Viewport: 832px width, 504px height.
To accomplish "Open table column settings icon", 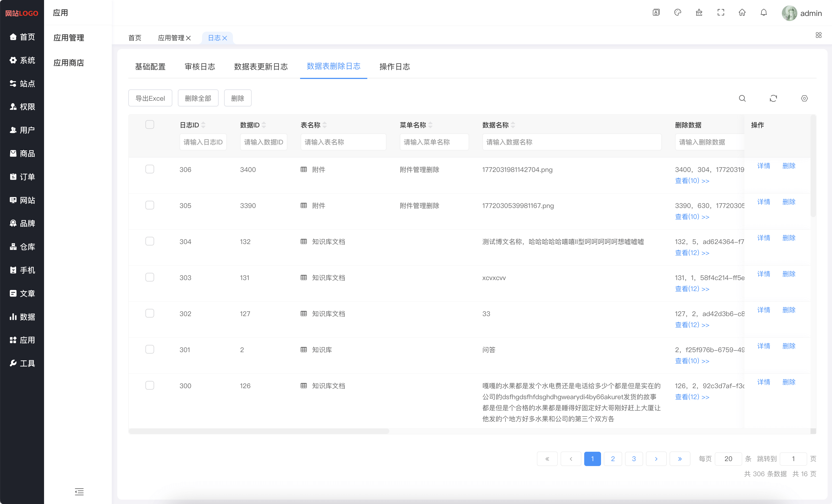I will [804, 98].
